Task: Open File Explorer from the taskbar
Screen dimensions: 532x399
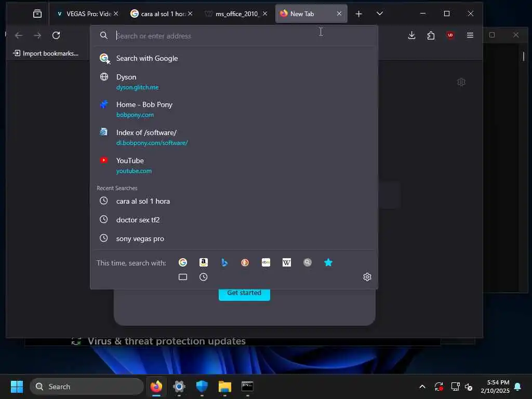Action: pos(224,387)
